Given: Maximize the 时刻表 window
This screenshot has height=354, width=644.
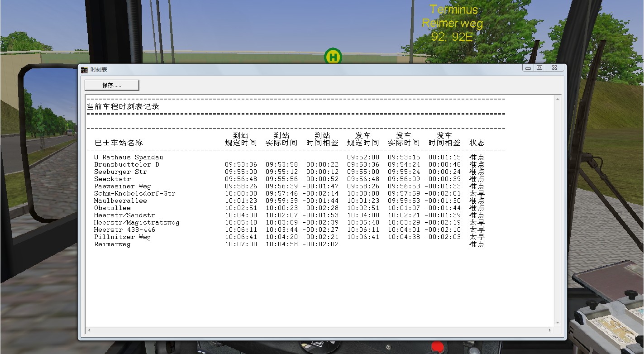Looking at the screenshot, I should [x=539, y=67].
